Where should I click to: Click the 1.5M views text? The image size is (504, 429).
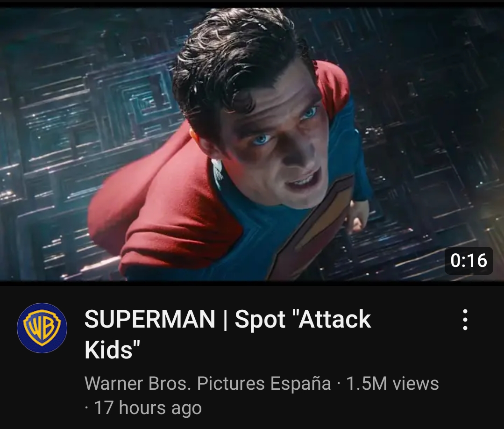click(x=392, y=383)
